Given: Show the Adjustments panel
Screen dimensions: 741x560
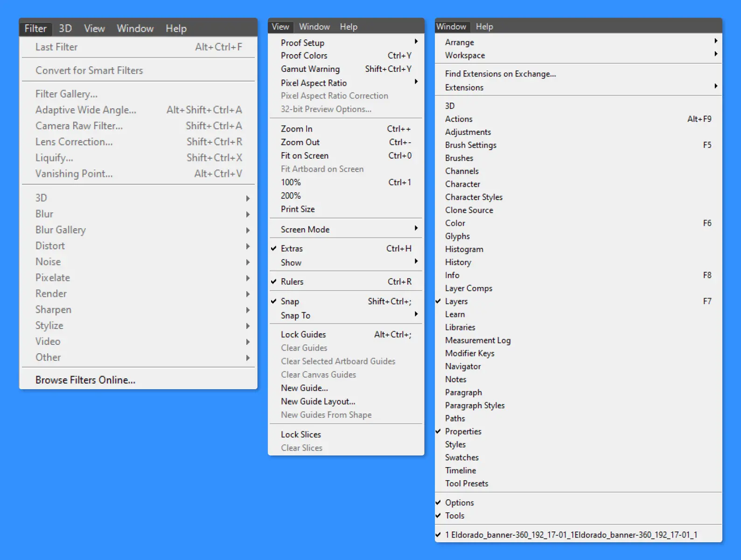Looking at the screenshot, I should (578, 132).
